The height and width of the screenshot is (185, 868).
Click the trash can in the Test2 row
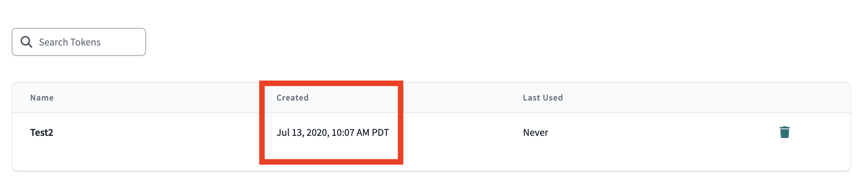coord(784,132)
